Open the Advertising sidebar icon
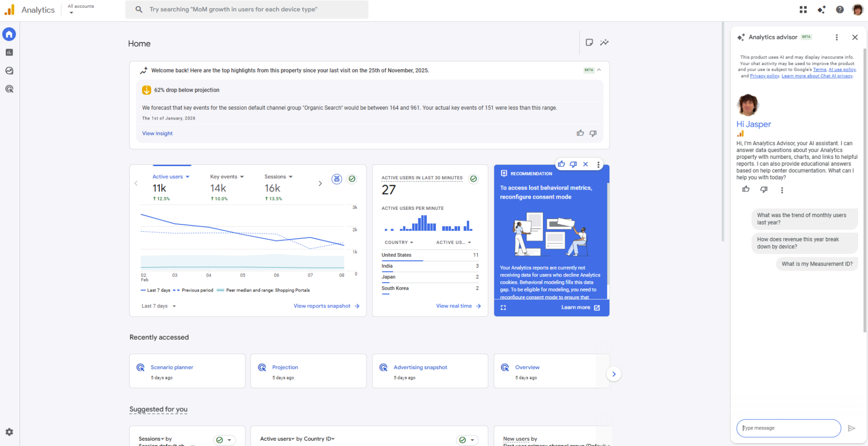Image resolution: width=868 pixels, height=446 pixels. coord(9,89)
